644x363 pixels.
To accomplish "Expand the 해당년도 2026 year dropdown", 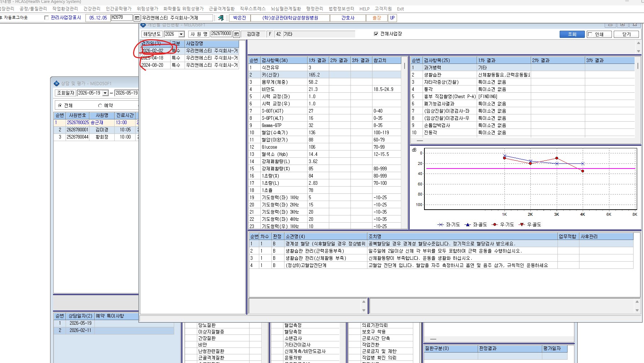I will (x=181, y=34).
